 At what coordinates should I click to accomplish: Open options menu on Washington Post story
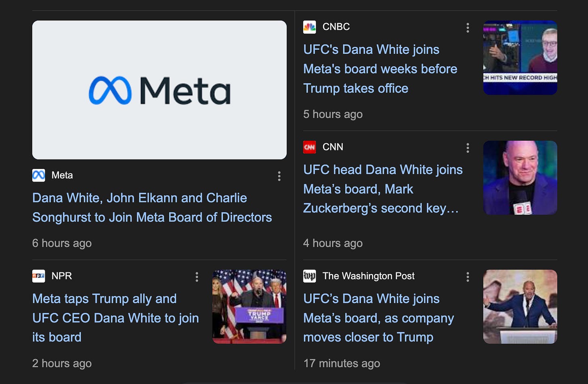(467, 277)
